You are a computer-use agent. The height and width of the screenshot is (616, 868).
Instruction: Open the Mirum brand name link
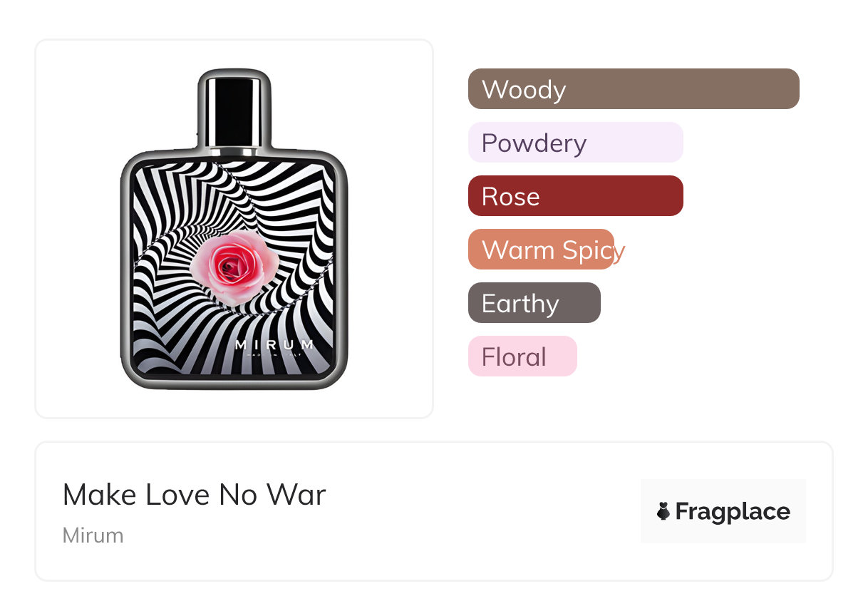point(93,535)
